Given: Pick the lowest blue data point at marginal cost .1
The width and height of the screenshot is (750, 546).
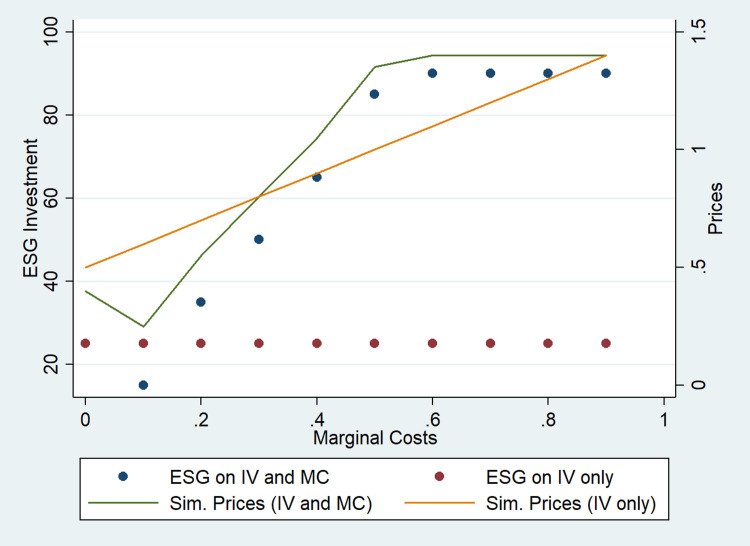Looking at the screenshot, I should 143,385.
